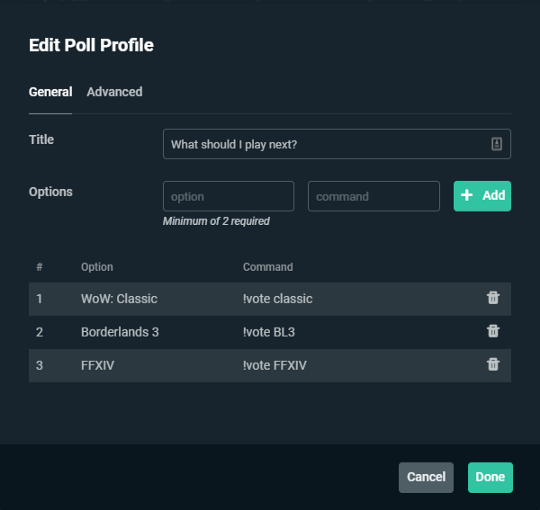Image resolution: width=540 pixels, height=510 pixels.
Task: Select the FFXIV option row
Action: click(270, 365)
